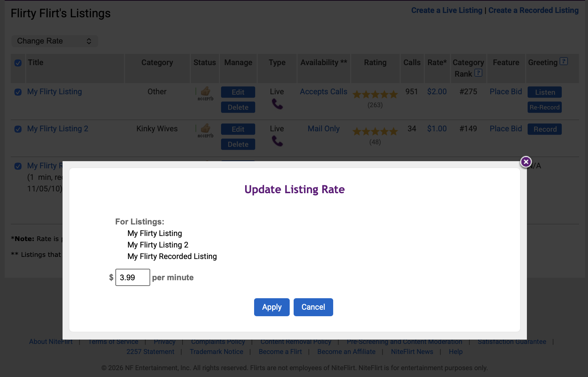The width and height of the screenshot is (588, 377).
Task: Open the Help footer link
Action: click(456, 352)
